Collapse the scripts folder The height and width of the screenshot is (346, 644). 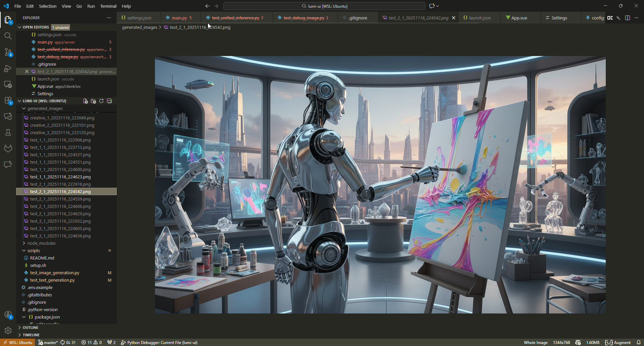(24, 250)
